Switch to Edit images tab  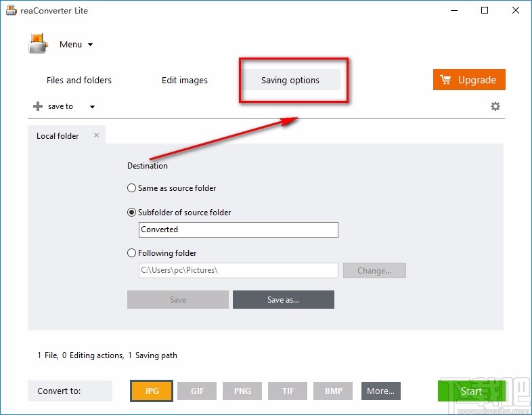coord(185,80)
